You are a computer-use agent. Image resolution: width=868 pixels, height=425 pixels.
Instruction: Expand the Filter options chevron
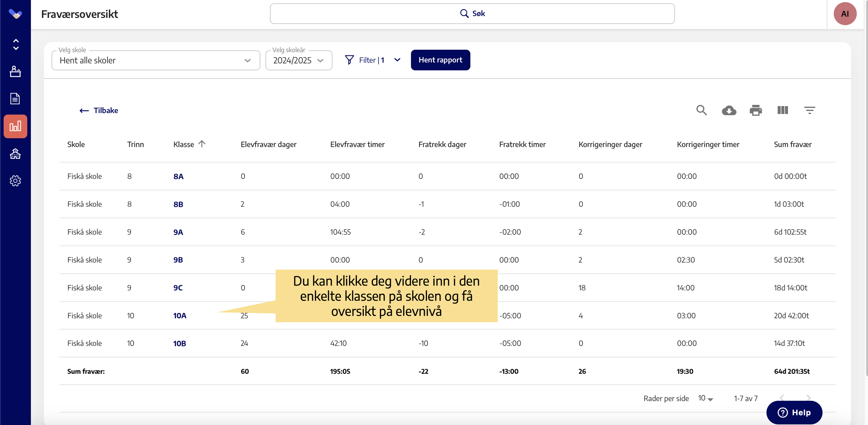coord(397,60)
